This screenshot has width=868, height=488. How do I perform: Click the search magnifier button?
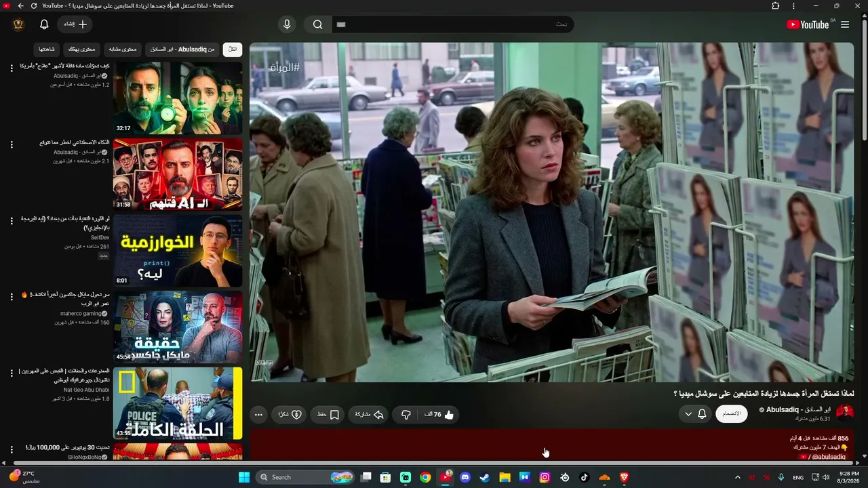tap(318, 24)
